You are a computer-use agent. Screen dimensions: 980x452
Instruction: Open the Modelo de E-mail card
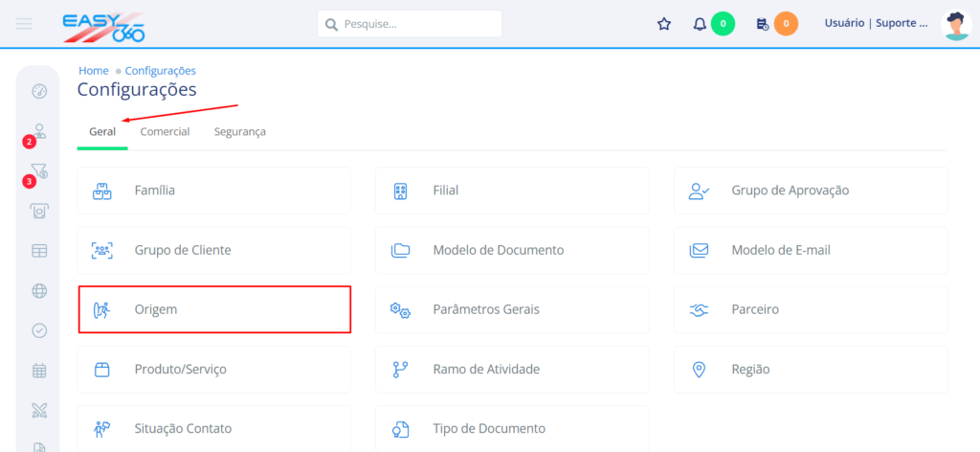811,250
